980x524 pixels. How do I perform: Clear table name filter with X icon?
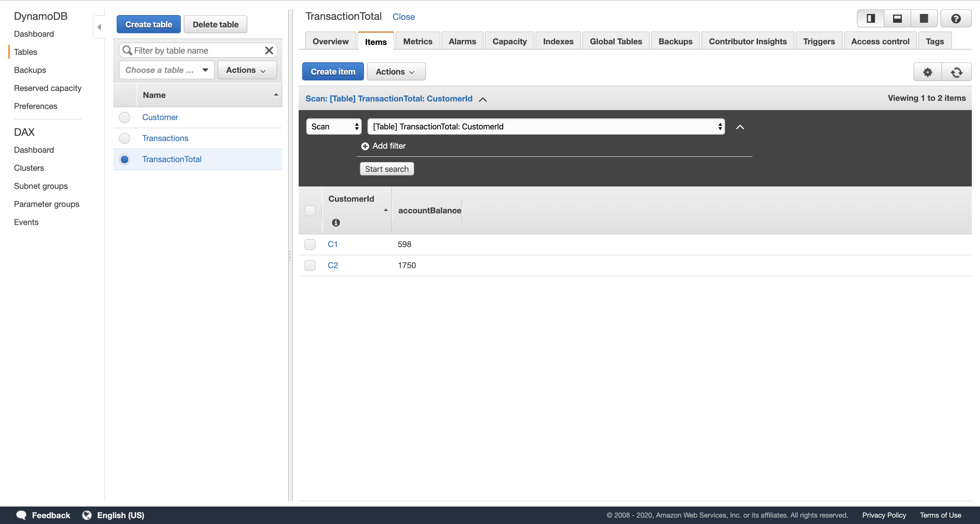(269, 51)
